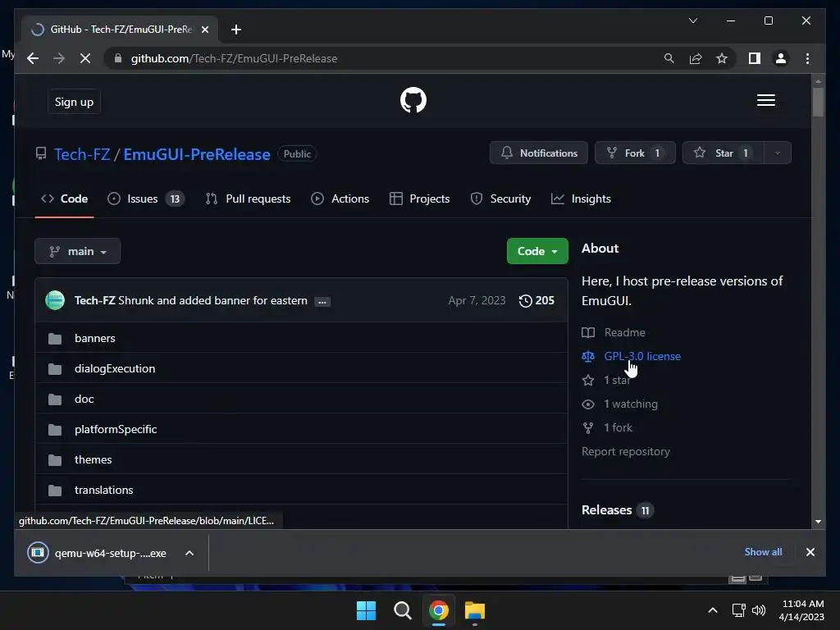Open the Projects tab
The width and height of the screenshot is (840, 630).
pos(419,199)
